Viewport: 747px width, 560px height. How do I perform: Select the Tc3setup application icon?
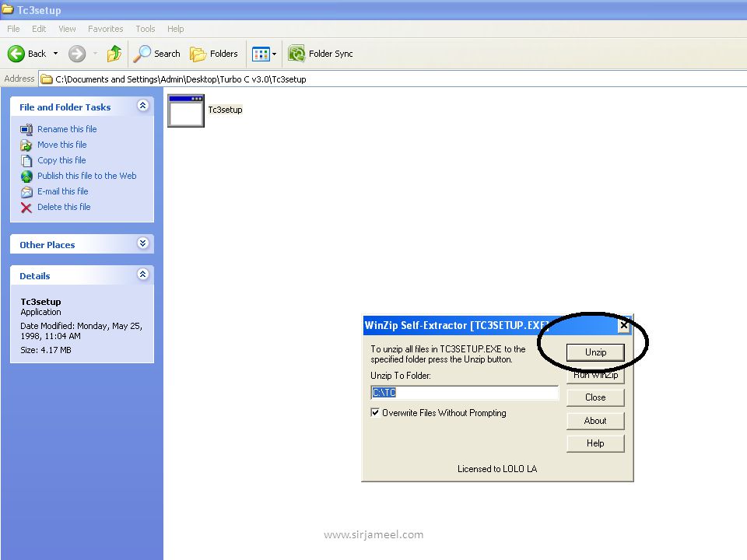pos(186,110)
